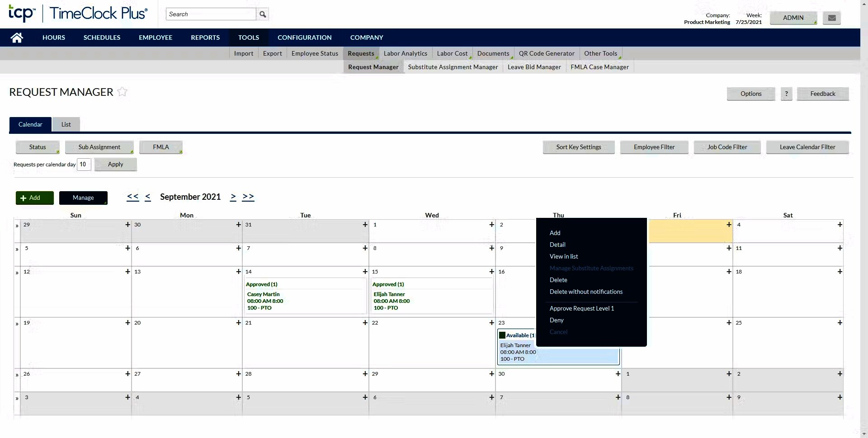The width and height of the screenshot is (868, 438).
Task: Open the Sub Assignment dropdown
Action: 99,147
